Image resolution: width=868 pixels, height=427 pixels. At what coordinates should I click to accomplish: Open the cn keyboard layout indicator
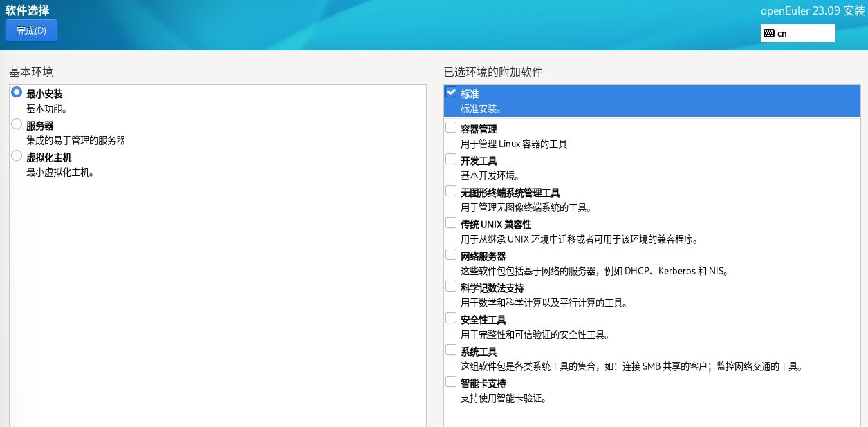798,33
